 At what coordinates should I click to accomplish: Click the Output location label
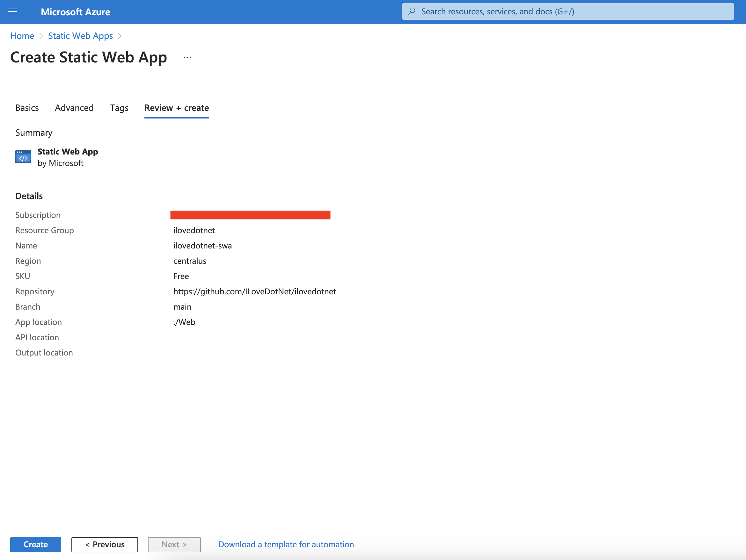(44, 353)
